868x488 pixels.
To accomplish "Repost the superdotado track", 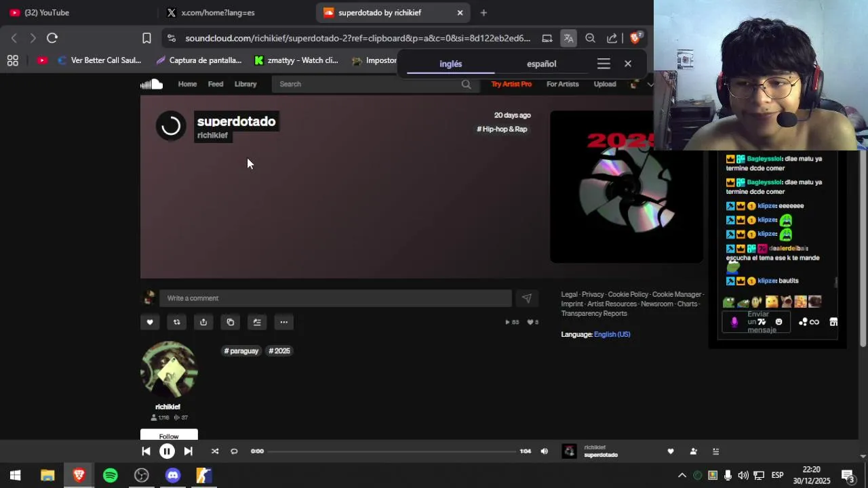I will point(176,322).
